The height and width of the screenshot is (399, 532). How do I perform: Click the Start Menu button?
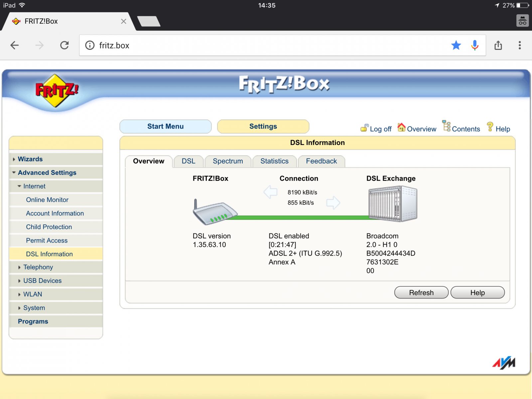(x=165, y=126)
